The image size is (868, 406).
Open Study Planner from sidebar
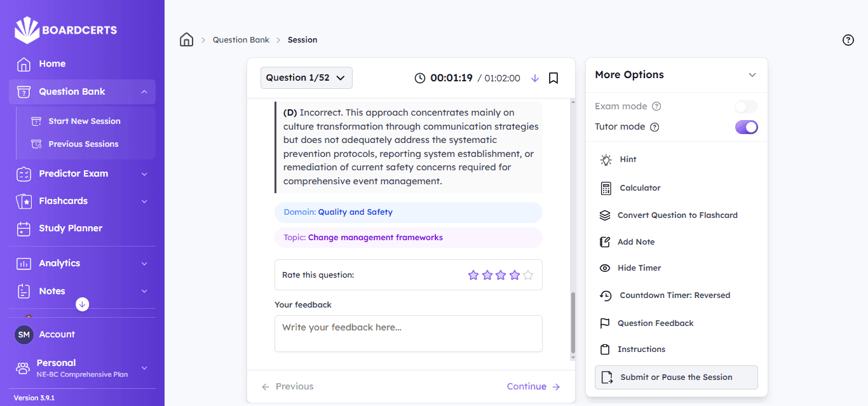[70, 228]
